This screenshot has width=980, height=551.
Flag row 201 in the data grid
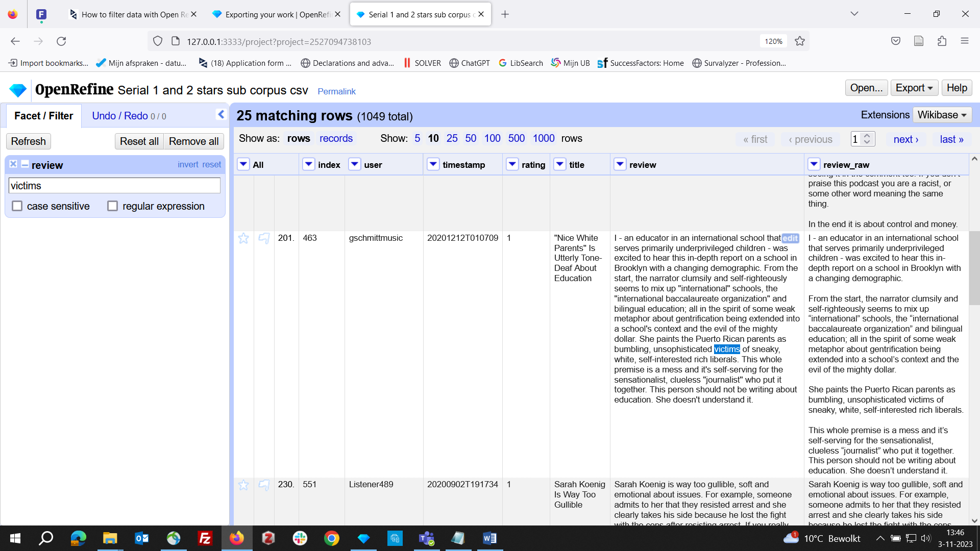[x=264, y=238]
